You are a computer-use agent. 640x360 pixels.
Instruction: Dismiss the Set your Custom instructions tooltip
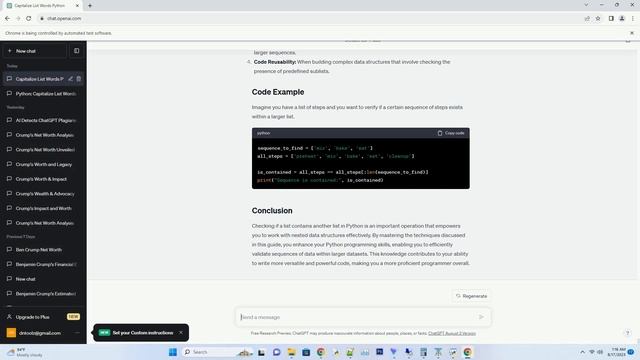(x=181, y=333)
